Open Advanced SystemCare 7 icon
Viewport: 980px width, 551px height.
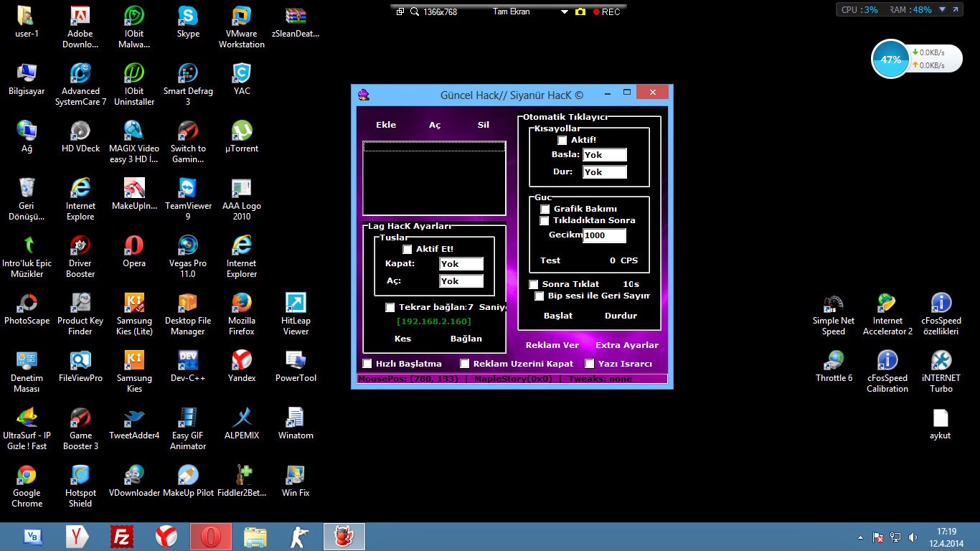[x=80, y=84]
